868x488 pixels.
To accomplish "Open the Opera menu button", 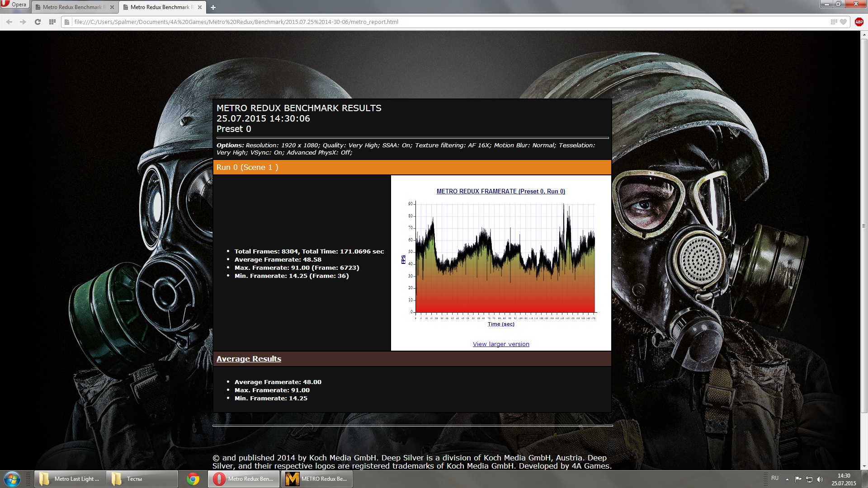I will [x=14, y=5].
